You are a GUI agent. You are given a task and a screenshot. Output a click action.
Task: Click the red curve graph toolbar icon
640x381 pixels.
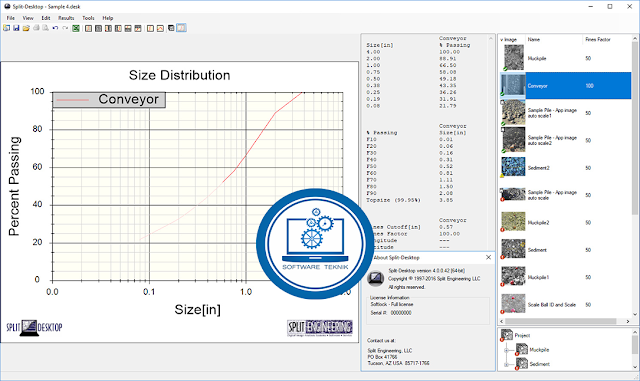[x=160, y=28]
